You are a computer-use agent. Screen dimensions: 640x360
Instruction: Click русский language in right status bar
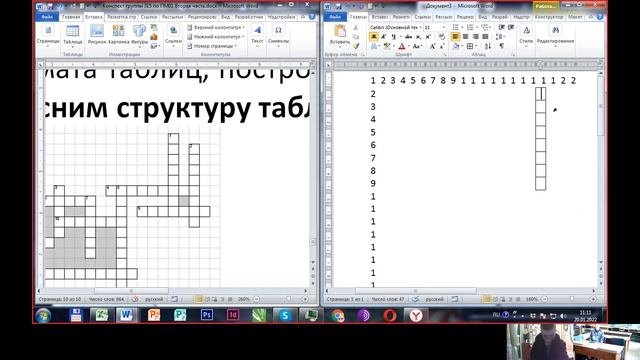tap(434, 299)
